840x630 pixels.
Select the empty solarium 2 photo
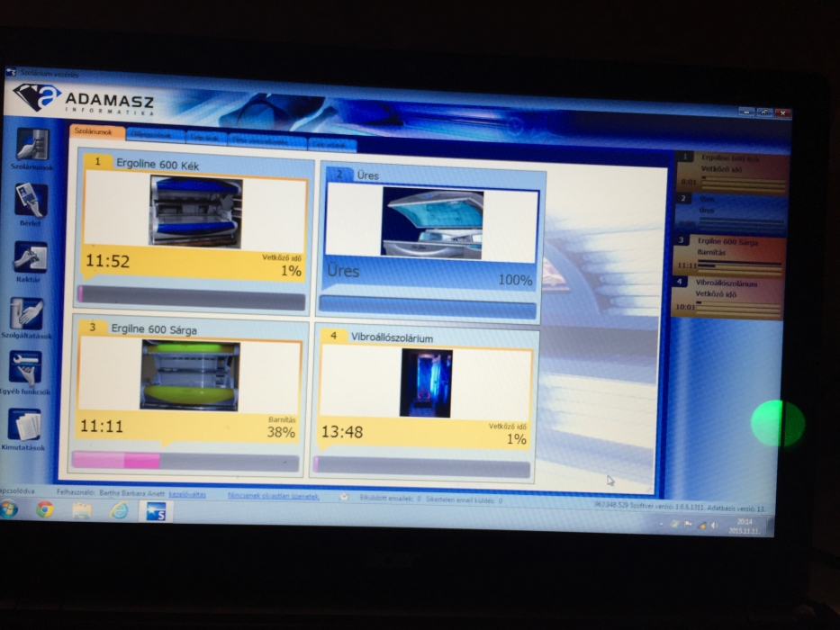[x=432, y=222]
